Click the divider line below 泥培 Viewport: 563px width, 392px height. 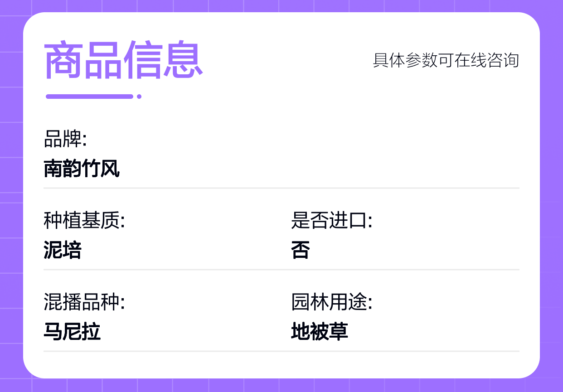[281, 270]
